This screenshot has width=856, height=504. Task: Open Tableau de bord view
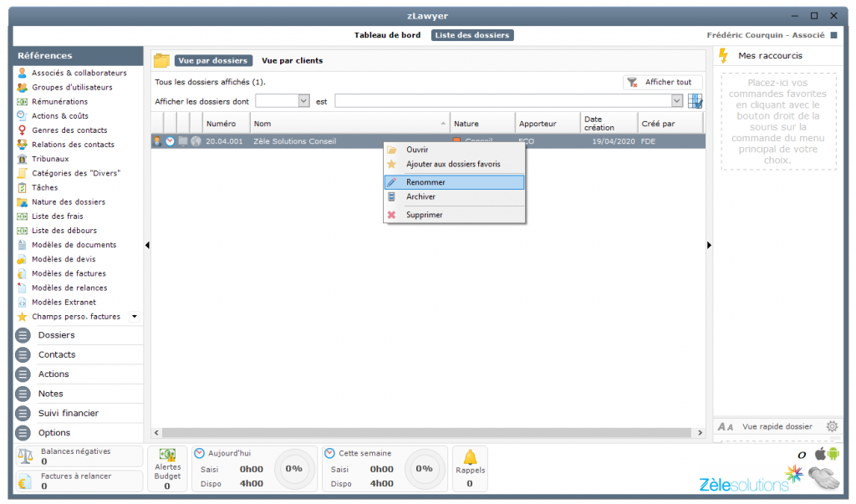389,35
